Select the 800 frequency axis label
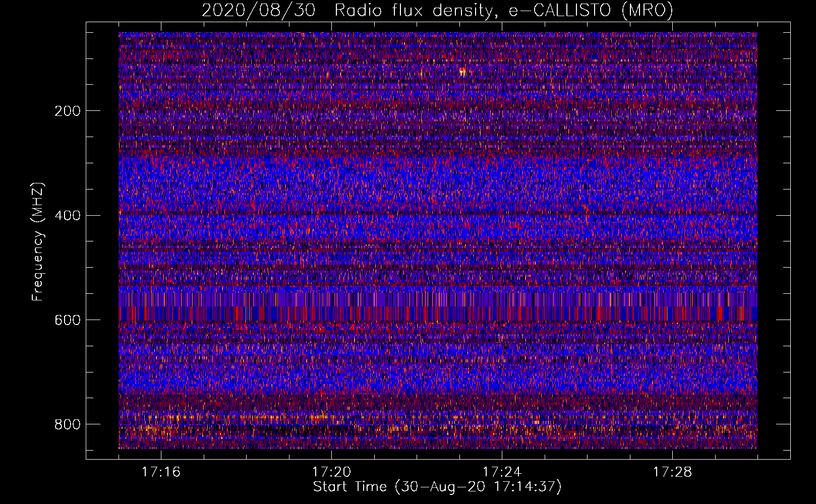 coord(67,424)
